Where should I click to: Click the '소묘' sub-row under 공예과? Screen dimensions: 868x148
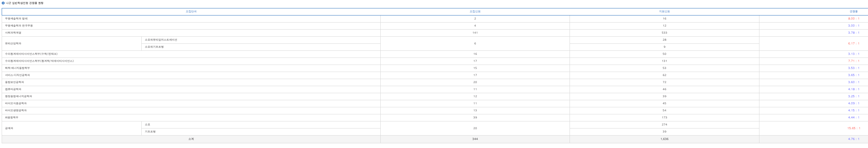pyautogui.click(x=147, y=124)
